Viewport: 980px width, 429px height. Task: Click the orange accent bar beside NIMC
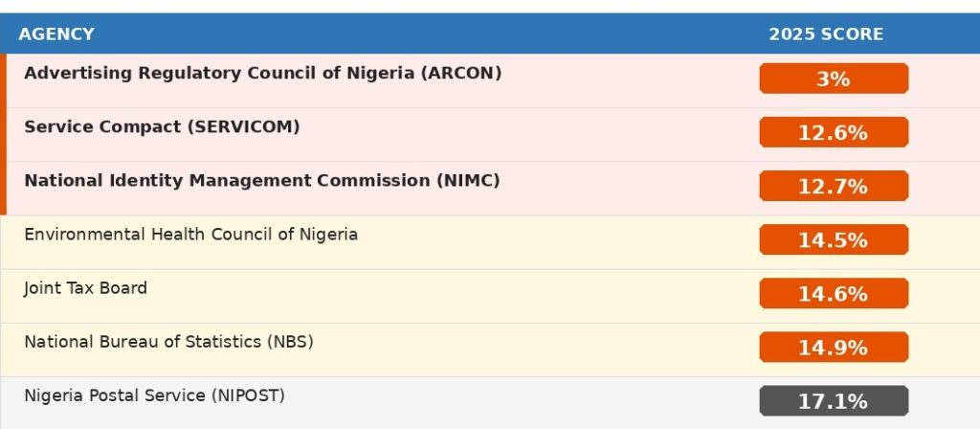coord(3,188)
